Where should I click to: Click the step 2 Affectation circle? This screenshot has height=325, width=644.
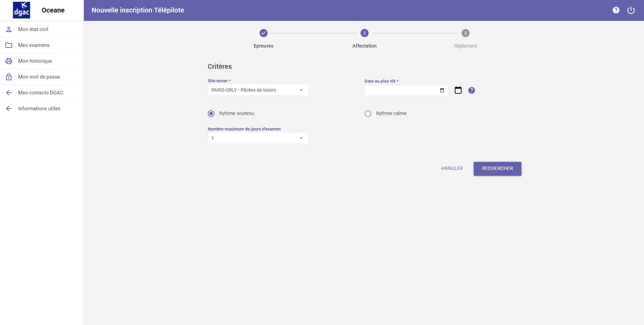(365, 33)
